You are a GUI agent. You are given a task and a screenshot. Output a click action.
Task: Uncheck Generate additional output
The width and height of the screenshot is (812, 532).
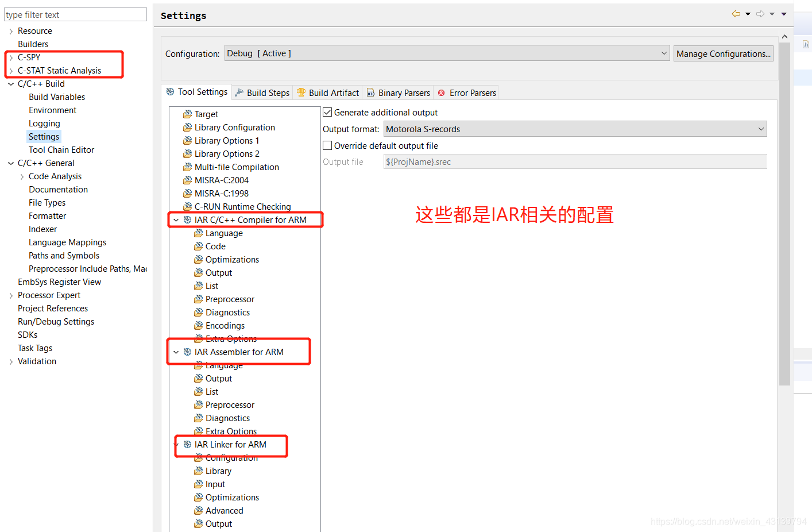327,113
